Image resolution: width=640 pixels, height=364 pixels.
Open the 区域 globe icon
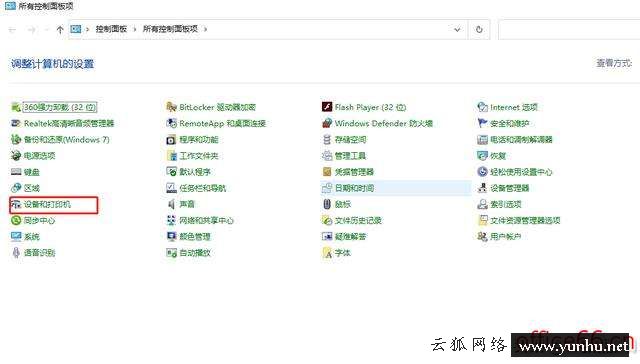16,188
